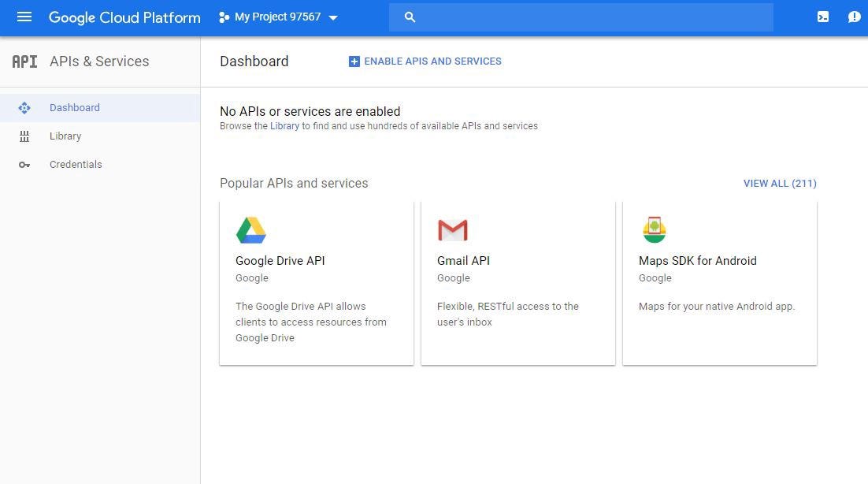
Task: Click 'Popular APIs and services' heading
Action: click(x=294, y=184)
